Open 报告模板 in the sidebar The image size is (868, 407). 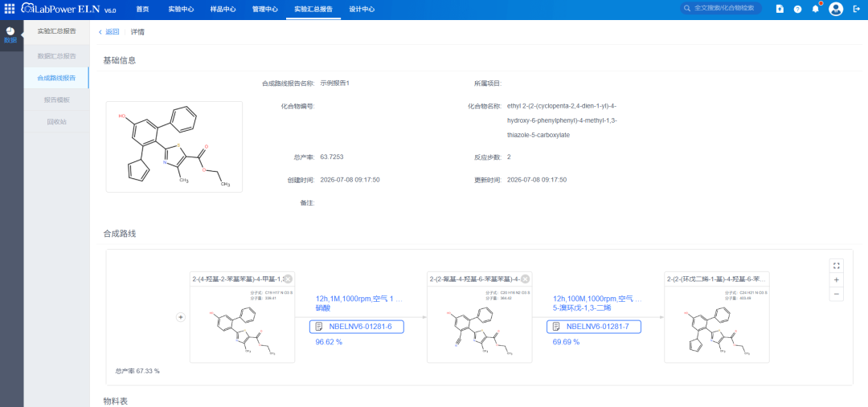pos(56,100)
